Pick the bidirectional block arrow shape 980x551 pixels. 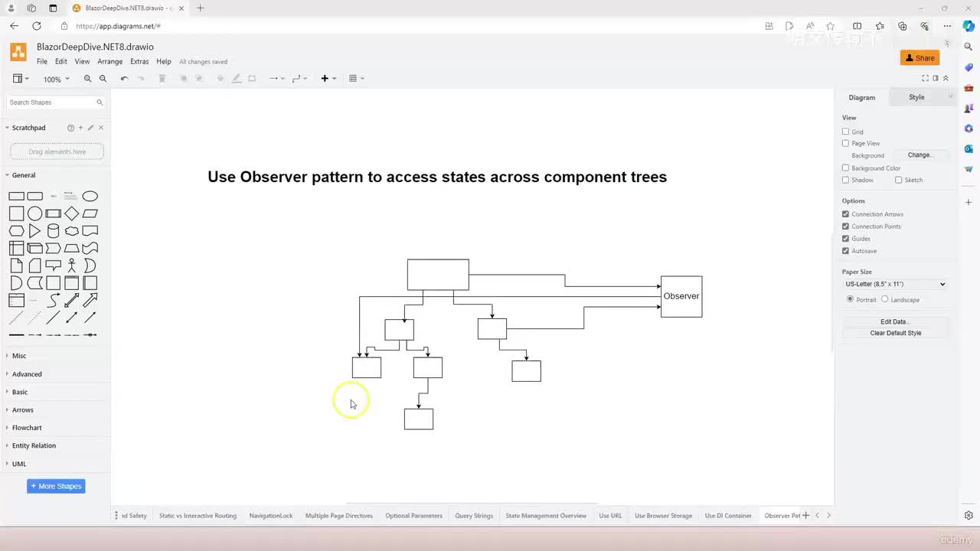pyautogui.click(x=71, y=300)
